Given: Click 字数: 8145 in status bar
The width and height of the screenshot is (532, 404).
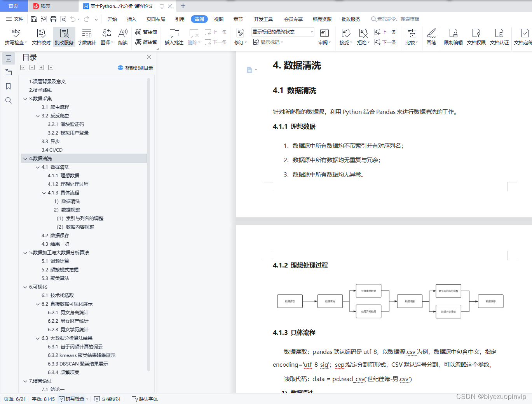Looking at the screenshot, I should 43,399.
